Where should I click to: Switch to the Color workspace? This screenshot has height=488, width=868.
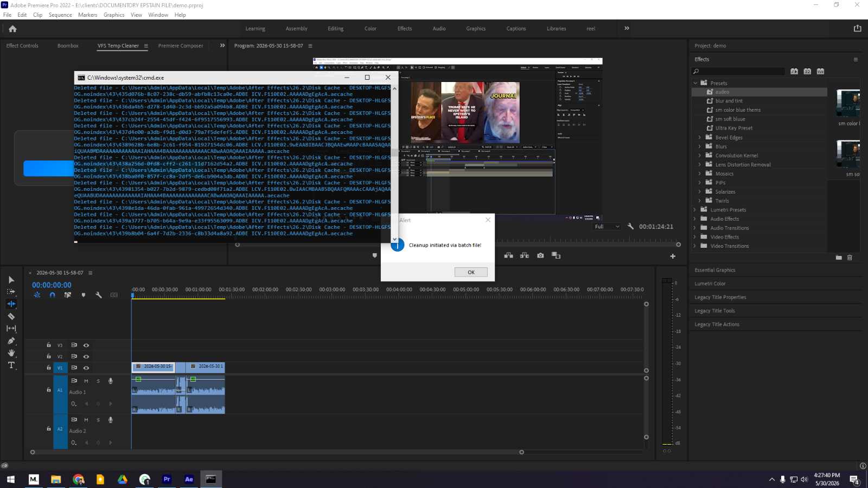tap(371, 29)
